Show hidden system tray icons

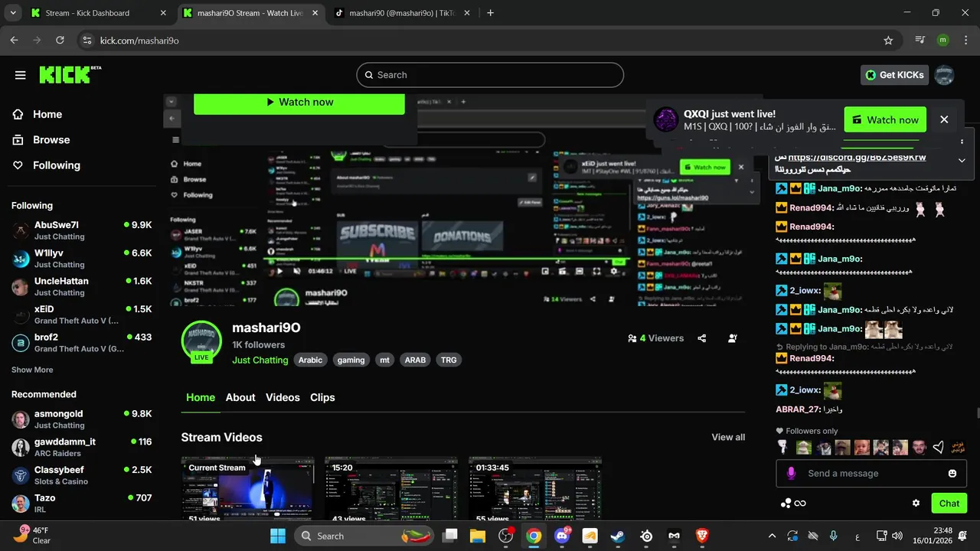pyautogui.click(x=772, y=536)
